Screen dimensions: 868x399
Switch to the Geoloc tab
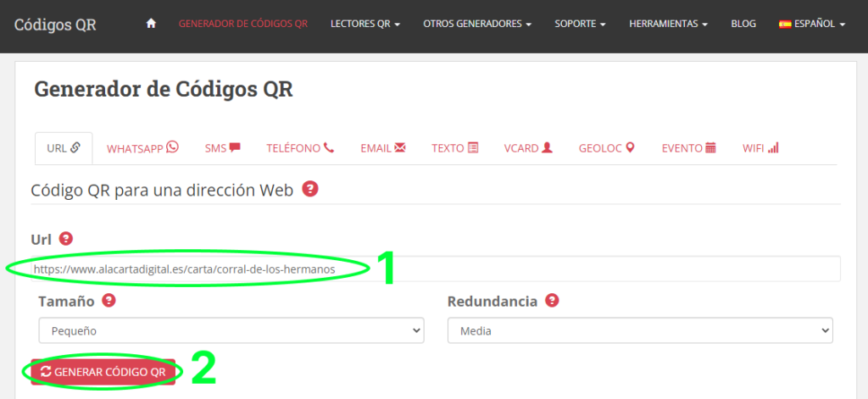pos(607,148)
